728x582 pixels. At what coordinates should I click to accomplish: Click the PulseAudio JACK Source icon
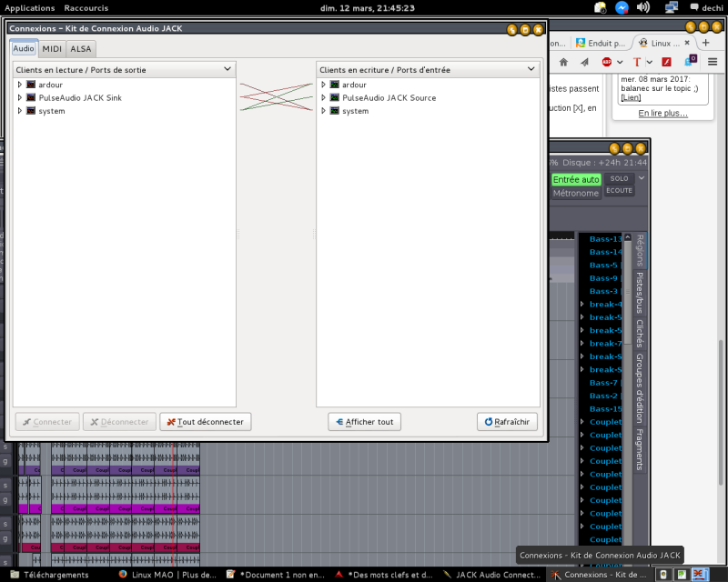[x=335, y=97]
